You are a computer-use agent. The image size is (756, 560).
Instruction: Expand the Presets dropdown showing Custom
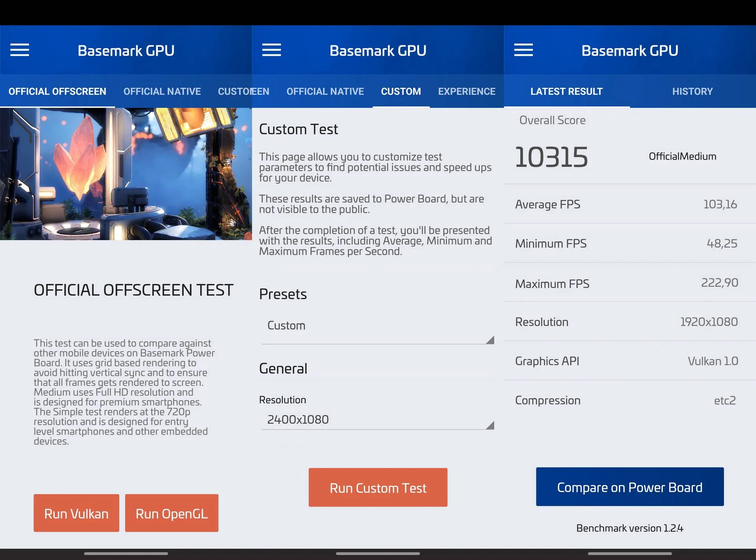pyautogui.click(x=378, y=326)
